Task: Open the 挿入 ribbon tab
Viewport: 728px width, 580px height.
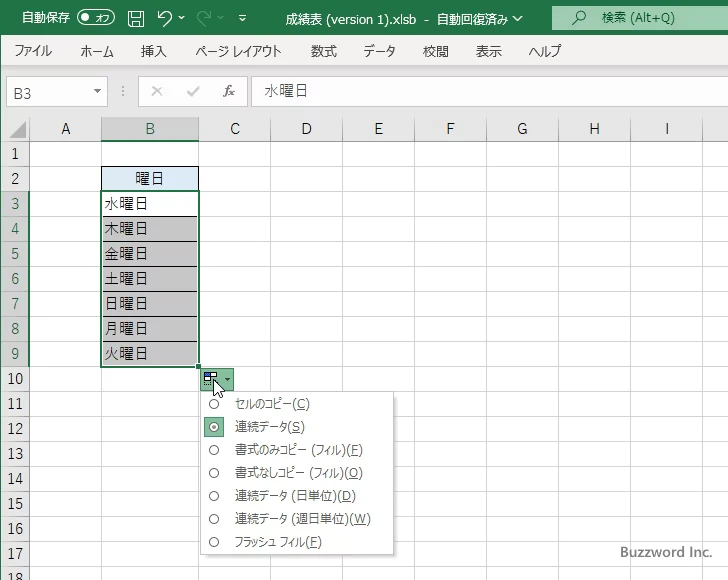Action: coord(154,51)
